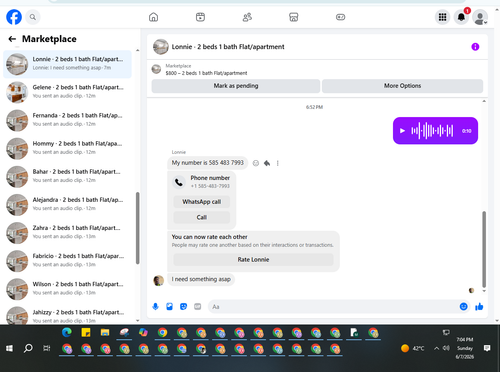Open More Options button
Image resolution: width=500 pixels, height=372 pixels.
pos(402,86)
